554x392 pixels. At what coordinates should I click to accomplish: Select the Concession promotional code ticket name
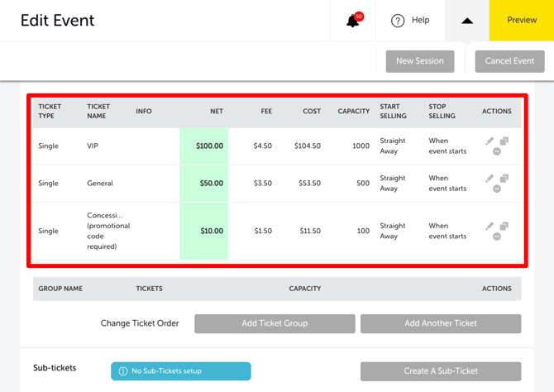click(x=108, y=231)
